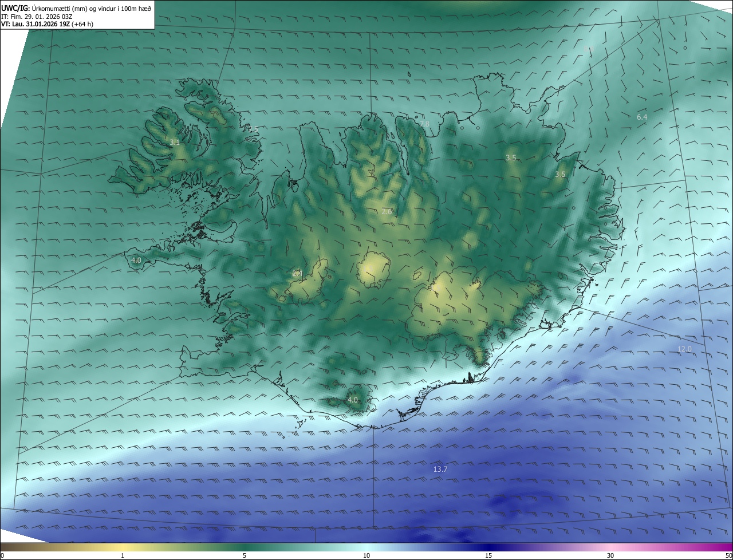
Task: Click the 3.1 value on the Westfjords
Action: (x=175, y=142)
